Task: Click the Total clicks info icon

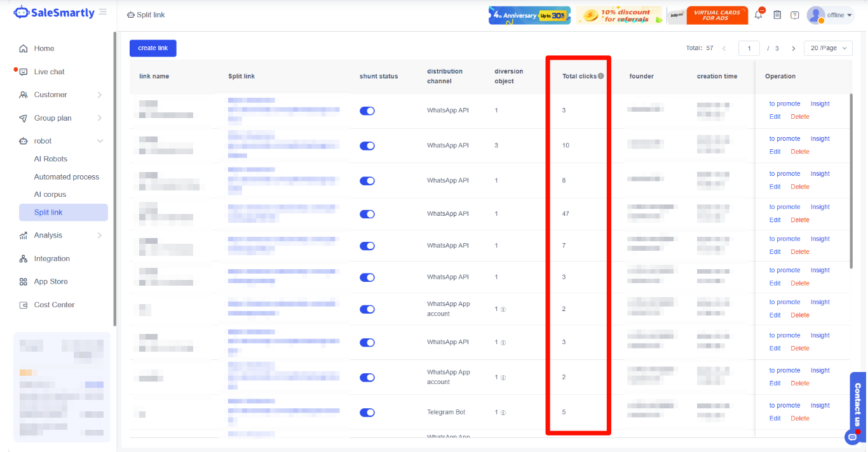Action: (x=600, y=76)
